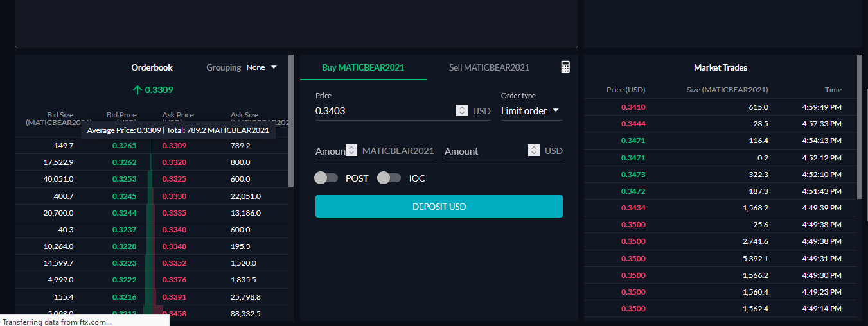The height and width of the screenshot is (326, 868).
Task: Open the Grouping dropdown set to None
Action: coord(261,67)
